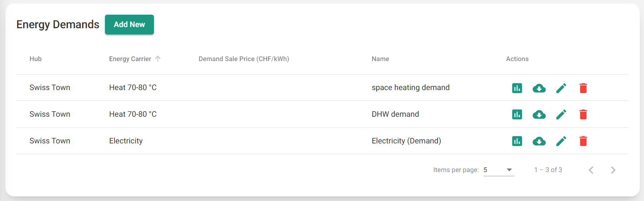This screenshot has width=644, height=201.
Task: Download space heating demand data
Action: [539, 88]
